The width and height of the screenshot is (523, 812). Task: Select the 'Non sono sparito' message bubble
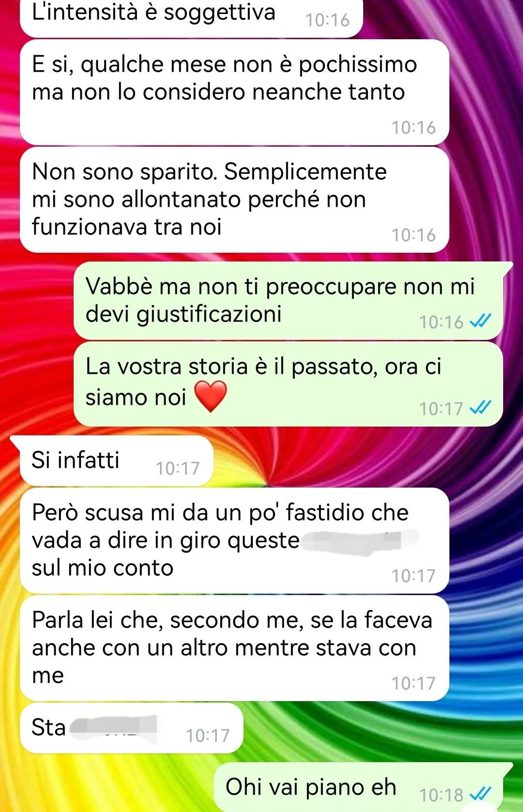(234, 199)
